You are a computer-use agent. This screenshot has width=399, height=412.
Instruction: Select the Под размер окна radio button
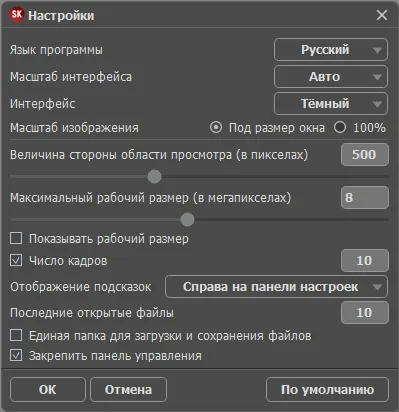tap(216, 127)
